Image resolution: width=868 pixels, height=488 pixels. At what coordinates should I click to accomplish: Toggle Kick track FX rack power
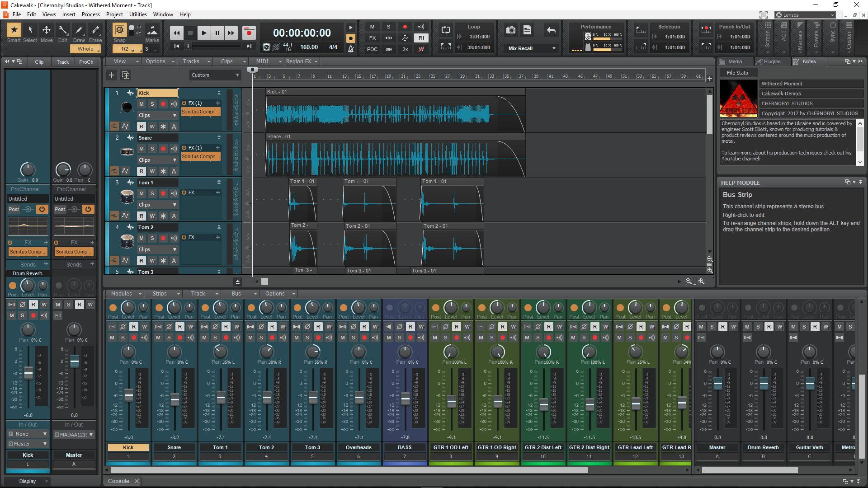tap(184, 103)
